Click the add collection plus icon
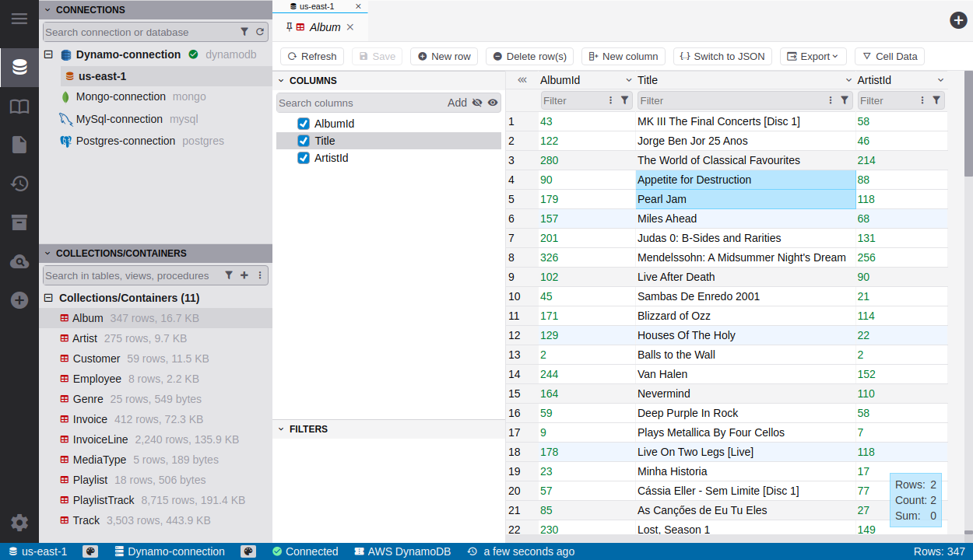Viewport: 973px width, 560px height. 244,275
